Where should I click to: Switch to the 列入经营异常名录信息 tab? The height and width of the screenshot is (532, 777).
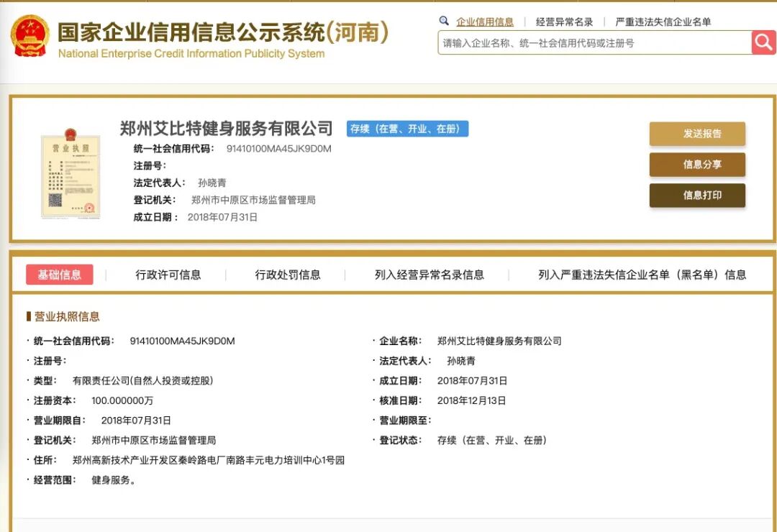[x=429, y=275]
